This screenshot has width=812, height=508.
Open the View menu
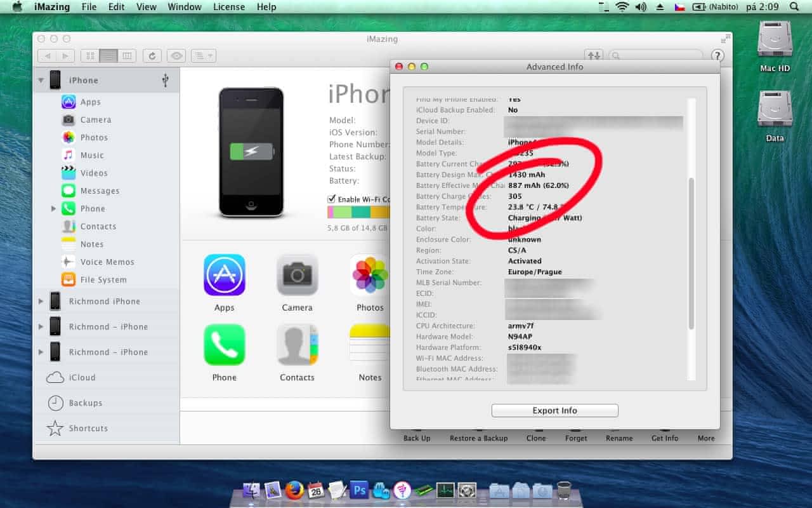pos(147,7)
